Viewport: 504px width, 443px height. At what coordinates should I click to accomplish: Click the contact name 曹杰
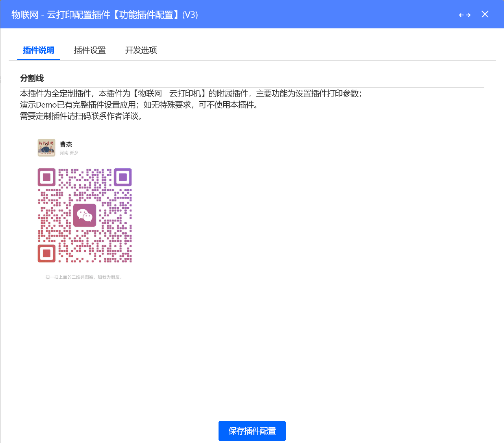point(66,144)
